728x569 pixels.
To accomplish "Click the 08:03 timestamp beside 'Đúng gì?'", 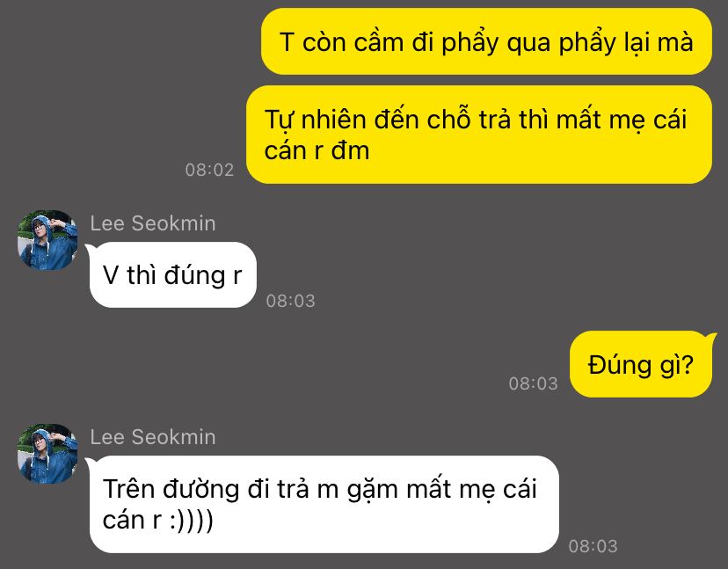I will pyautogui.click(x=533, y=383).
